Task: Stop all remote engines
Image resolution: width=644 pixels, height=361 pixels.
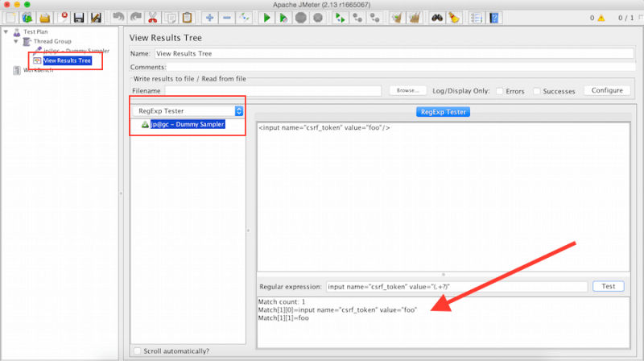Action: (x=357, y=18)
